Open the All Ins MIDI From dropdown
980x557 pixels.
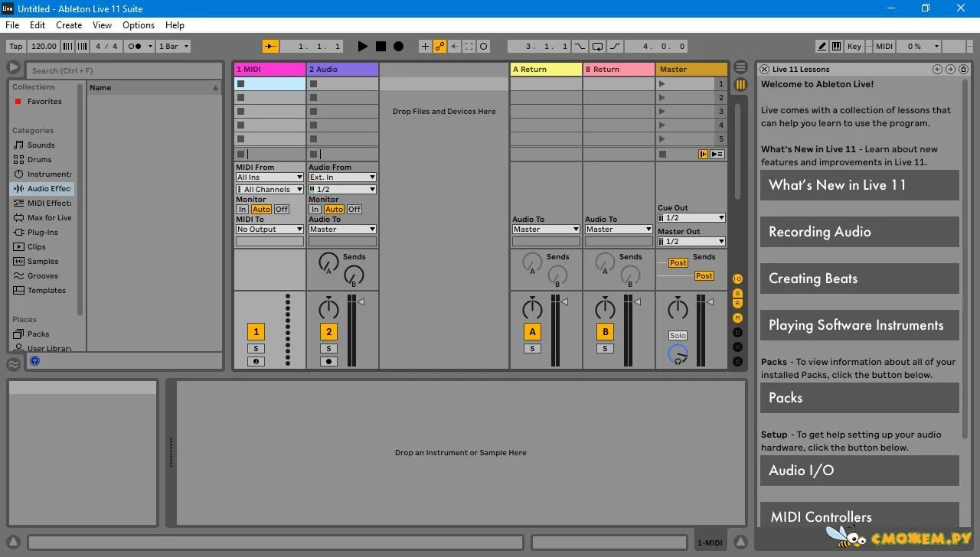(x=269, y=177)
